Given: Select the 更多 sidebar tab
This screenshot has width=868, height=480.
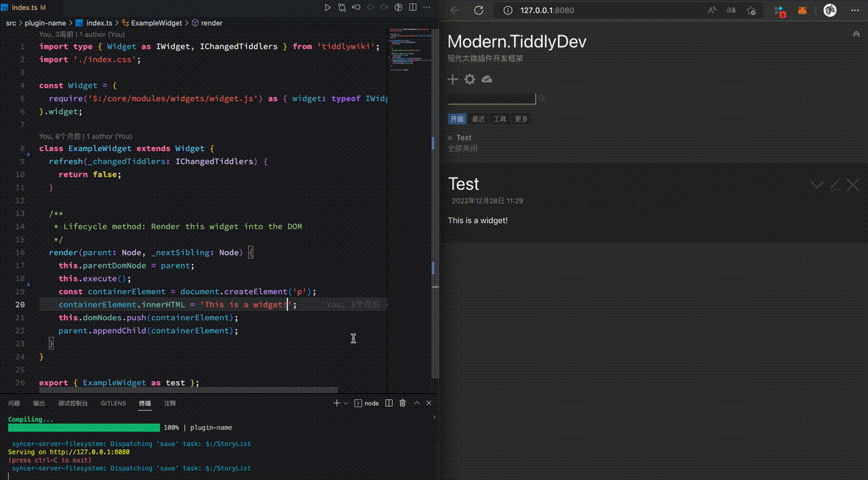Looking at the screenshot, I should click(x=521, y=119).
